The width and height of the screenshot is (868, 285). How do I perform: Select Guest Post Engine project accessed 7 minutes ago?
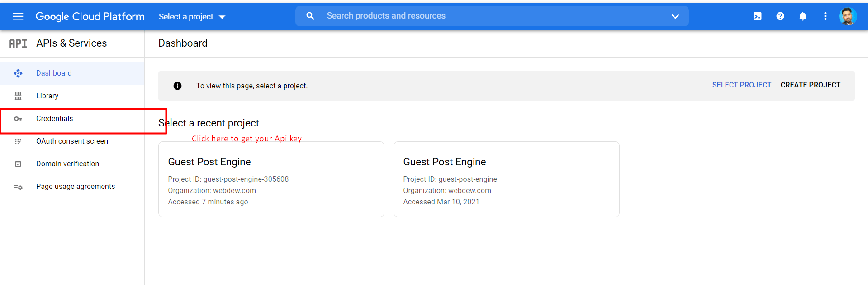[x=271, y=179]
